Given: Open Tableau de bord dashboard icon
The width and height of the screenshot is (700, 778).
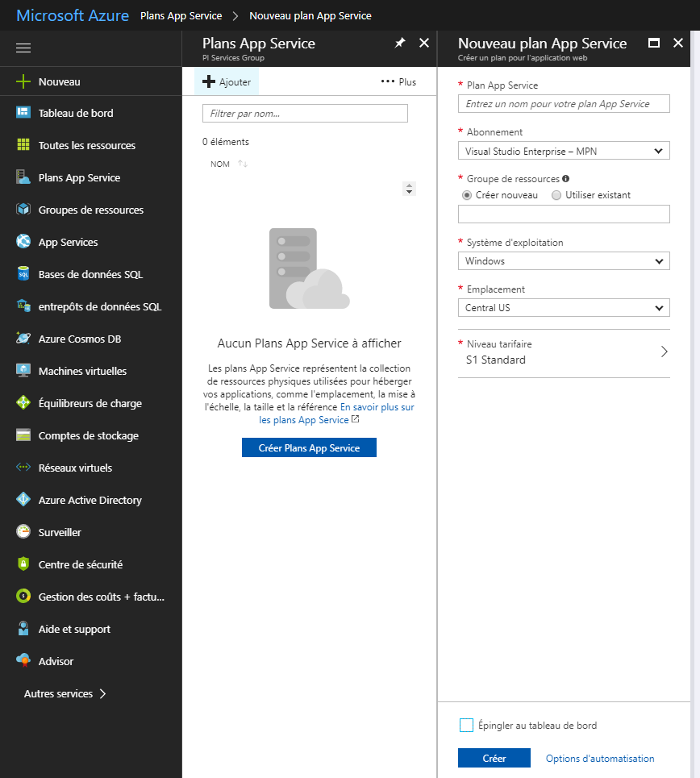Looking at the screenshot, I should [23, 113].
